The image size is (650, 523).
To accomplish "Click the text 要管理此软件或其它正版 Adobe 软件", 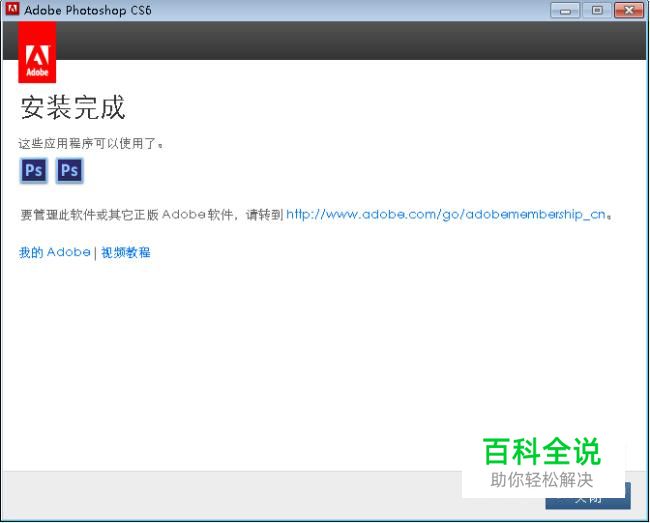I will tap(126, 215).
